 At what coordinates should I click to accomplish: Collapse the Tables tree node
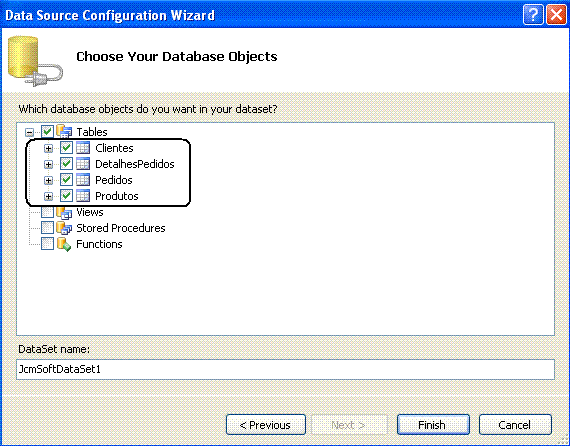(30, 132)
